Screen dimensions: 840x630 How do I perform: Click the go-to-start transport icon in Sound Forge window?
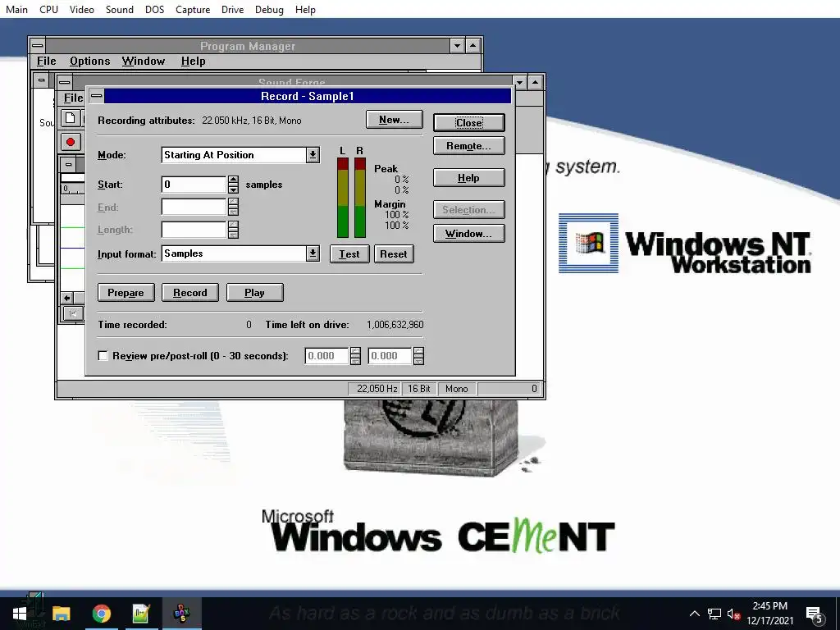coord(73,314)
